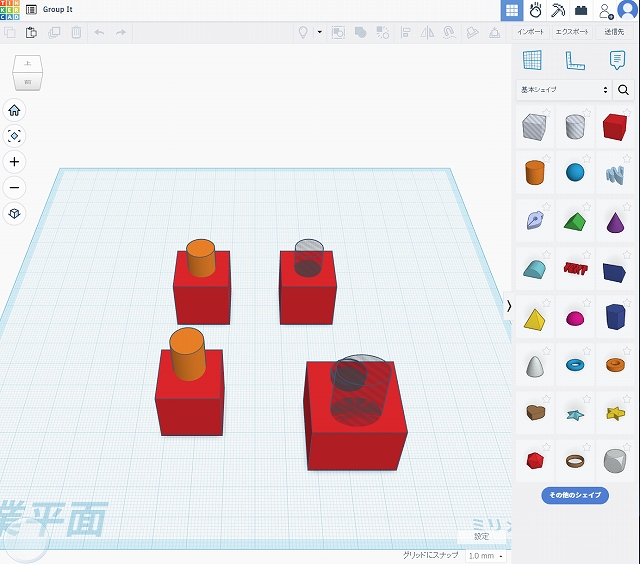Click the search shapes magnifier icon
The image size is (640, 564).
[624, 90]
